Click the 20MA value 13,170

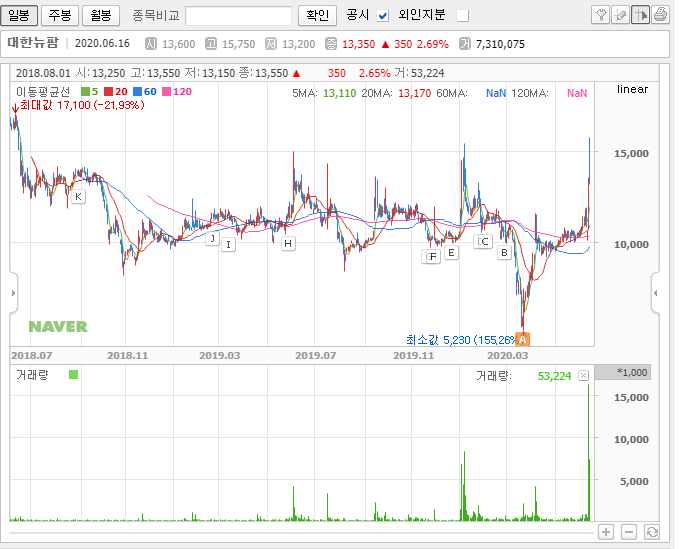pyautogui.click(x=414, y=93)
